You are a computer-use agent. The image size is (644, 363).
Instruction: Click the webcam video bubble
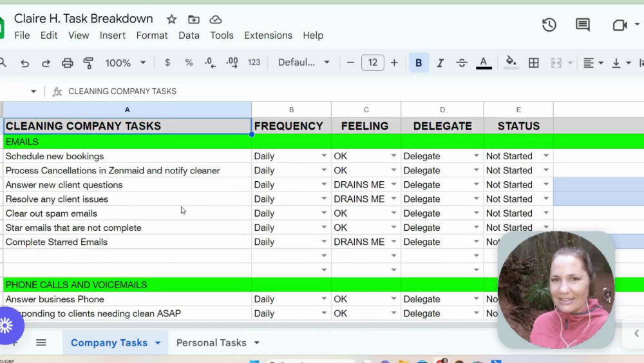556,289
